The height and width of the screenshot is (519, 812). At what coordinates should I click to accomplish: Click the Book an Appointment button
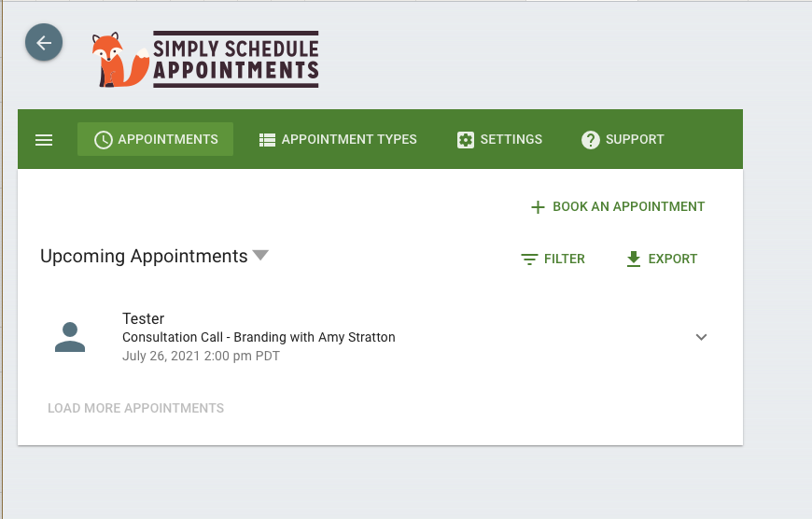[618, 206]
